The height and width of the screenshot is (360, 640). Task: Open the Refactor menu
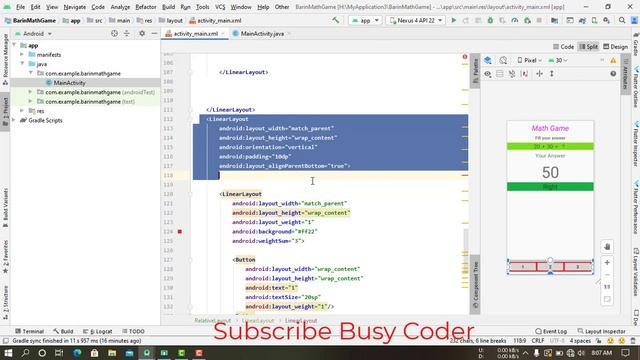click(146, 7)
